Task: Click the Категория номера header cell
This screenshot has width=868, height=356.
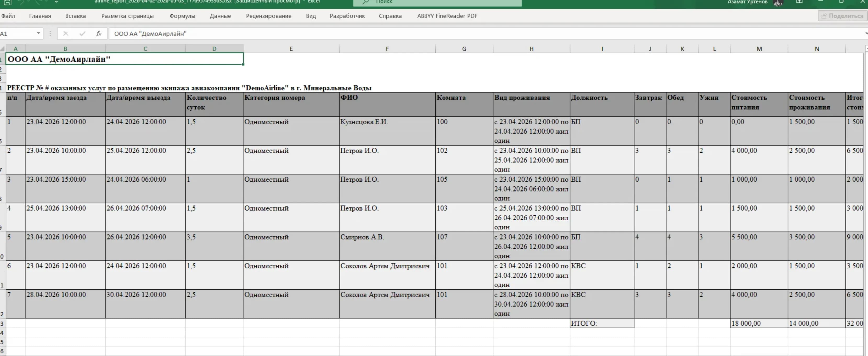Action: 291,105
